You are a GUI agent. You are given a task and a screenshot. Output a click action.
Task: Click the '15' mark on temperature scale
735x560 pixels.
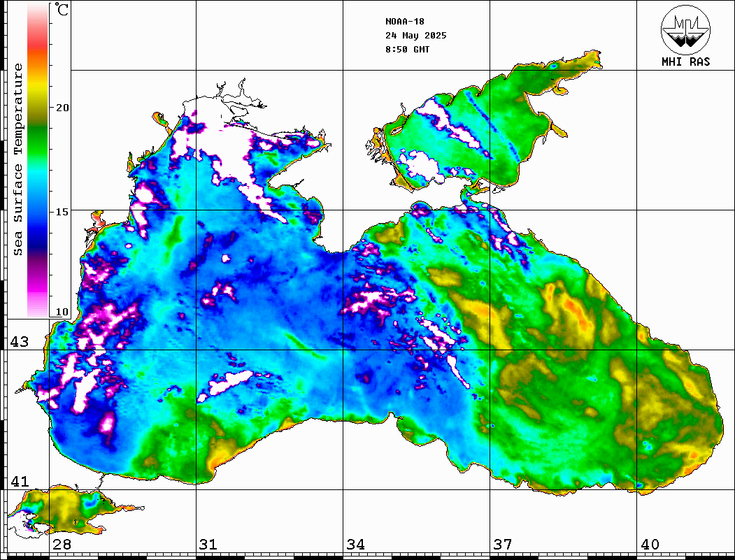coord(62,212)
